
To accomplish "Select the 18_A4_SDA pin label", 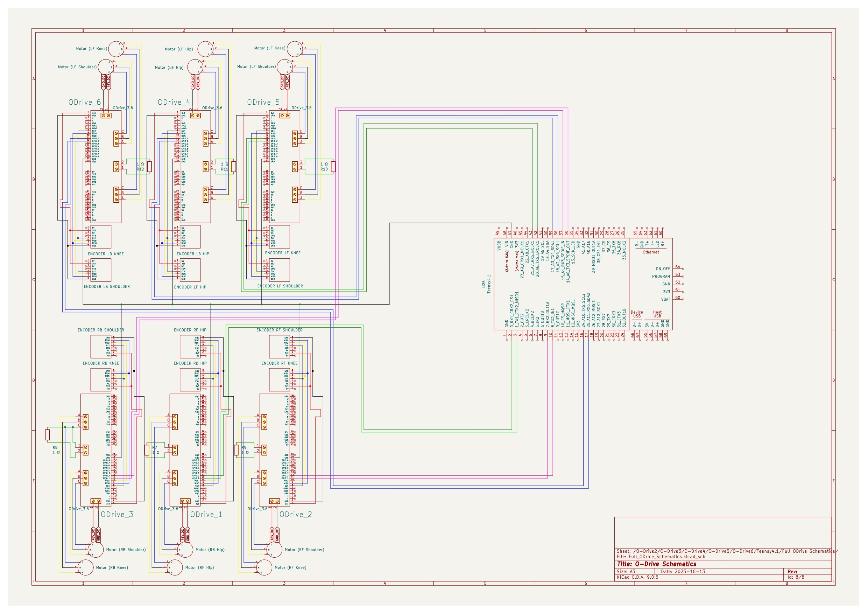I will (x=548, y=251).
